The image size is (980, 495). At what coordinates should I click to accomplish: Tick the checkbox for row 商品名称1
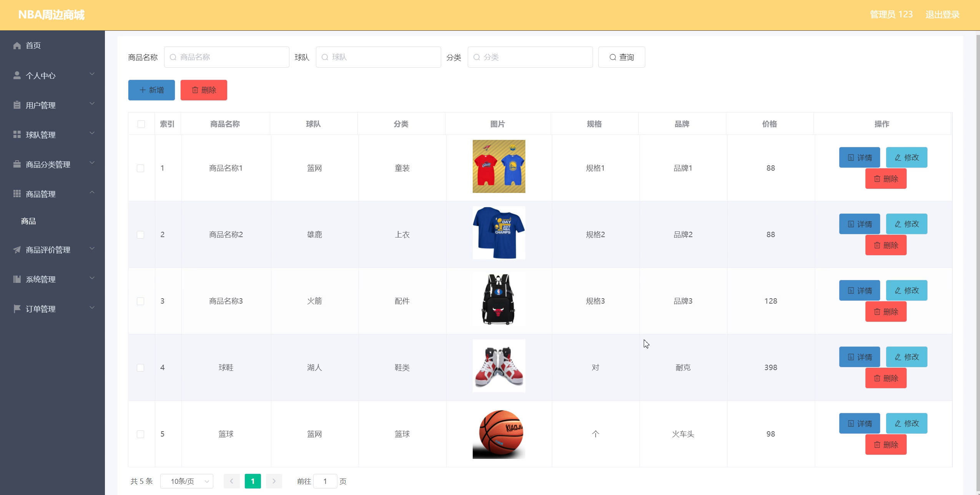[x=141, y=168]
